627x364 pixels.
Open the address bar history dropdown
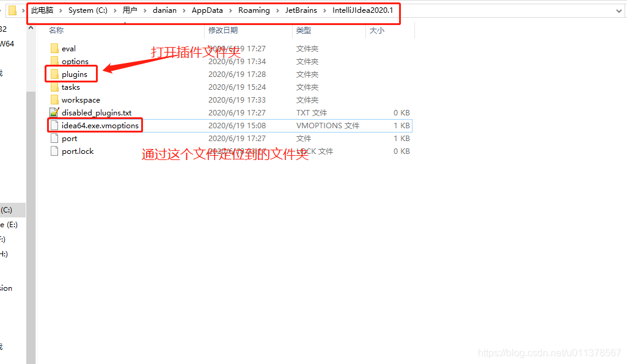[619, 11]
